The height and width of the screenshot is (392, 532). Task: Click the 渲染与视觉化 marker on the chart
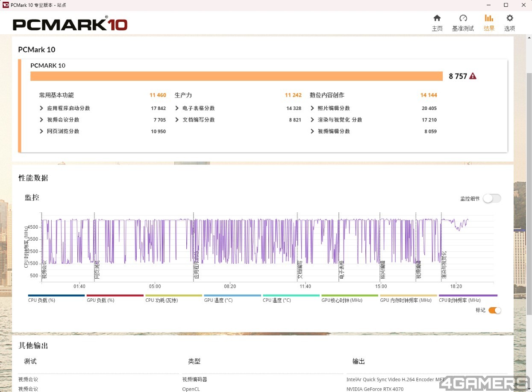click(444, 265)
